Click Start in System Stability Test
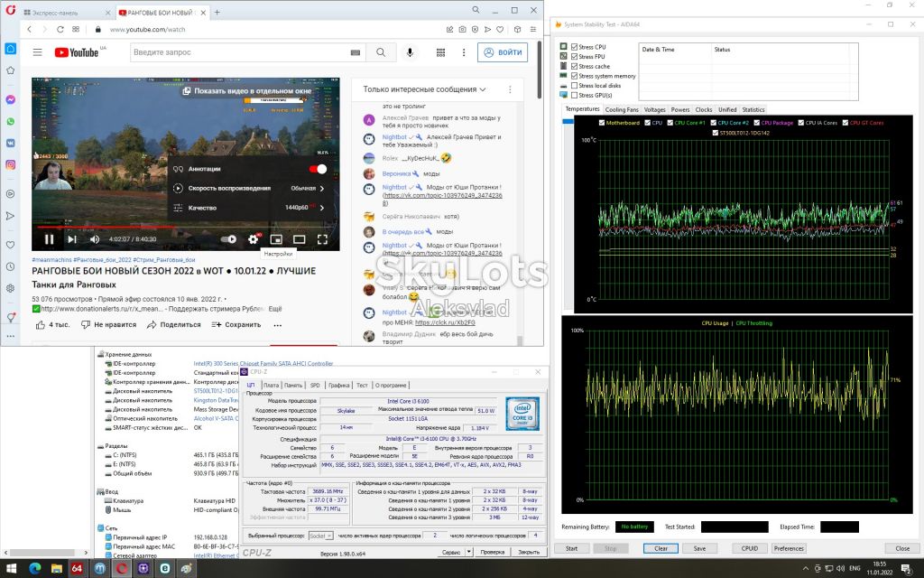Viewport: 924px width, 578px height. [571, 548]
